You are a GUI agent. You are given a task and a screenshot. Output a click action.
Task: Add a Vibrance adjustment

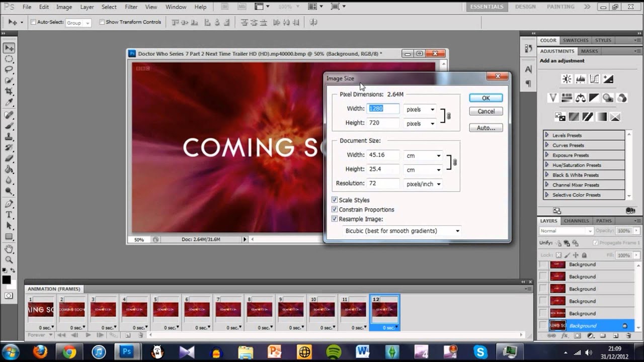(553, 98)
